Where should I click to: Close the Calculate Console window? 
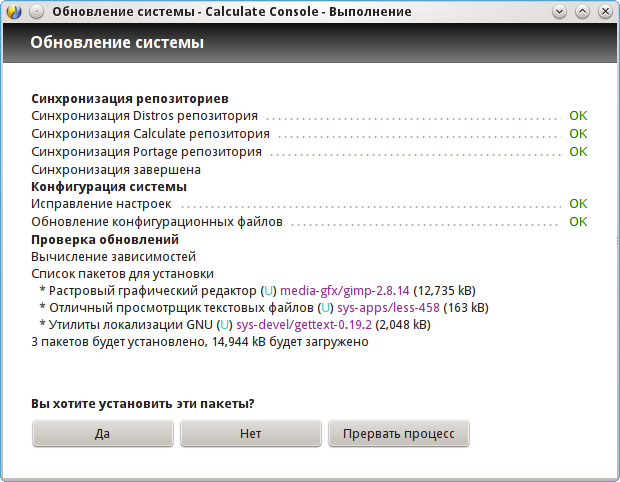[605, 12]
